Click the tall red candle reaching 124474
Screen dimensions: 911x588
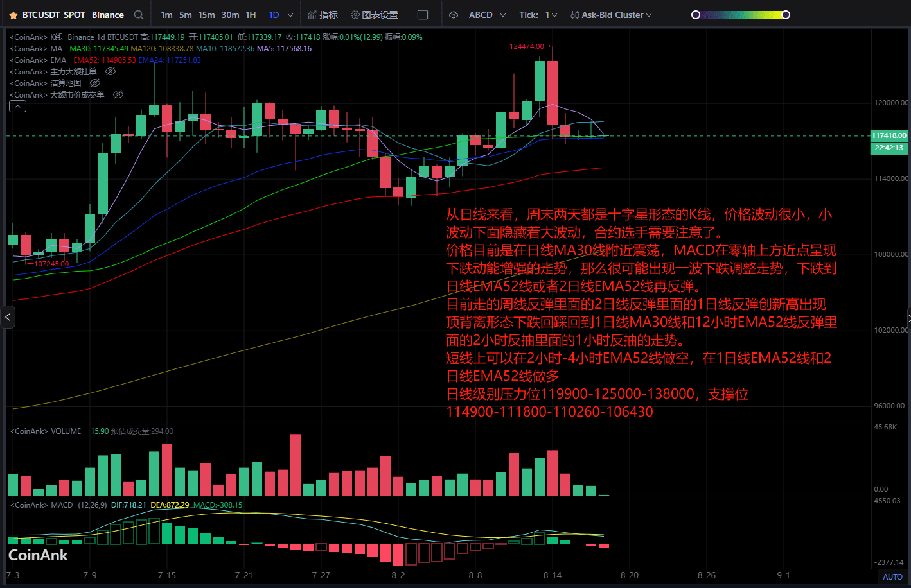click(x=553, y=92)
